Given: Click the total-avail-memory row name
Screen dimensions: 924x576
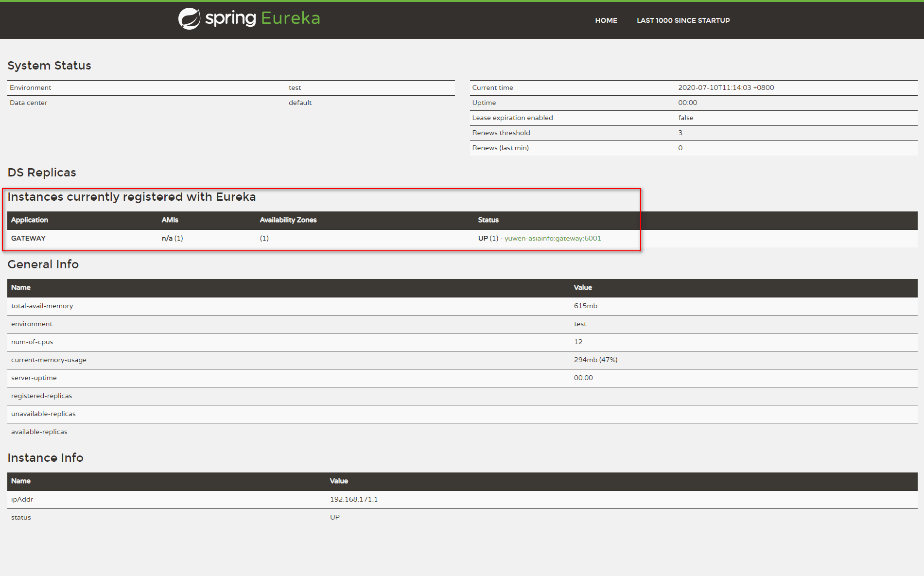Looking at the screenshot, I should point(42,306).
